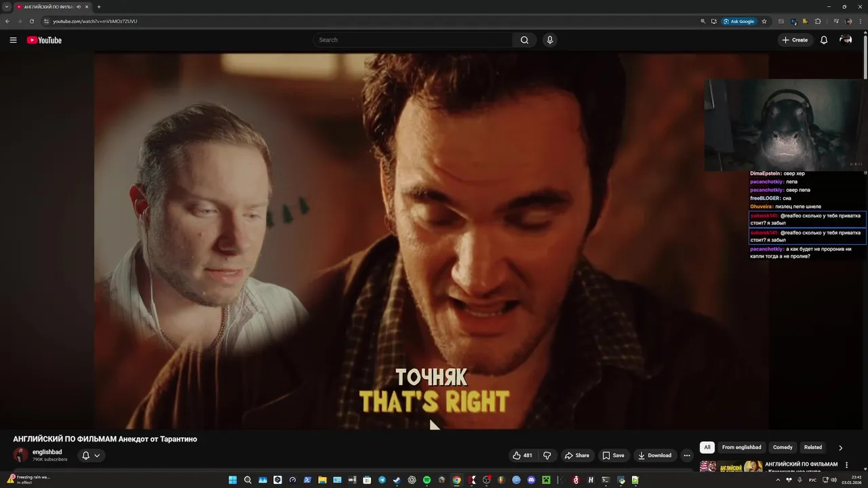
Task: Click the magnifier search button
Action: tap(524, 40)
